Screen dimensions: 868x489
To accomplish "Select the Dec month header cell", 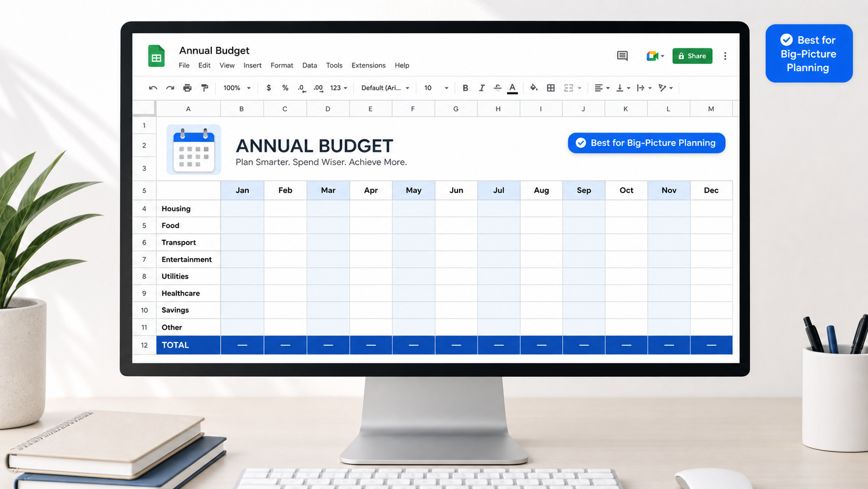I will (x=711, y=190).
